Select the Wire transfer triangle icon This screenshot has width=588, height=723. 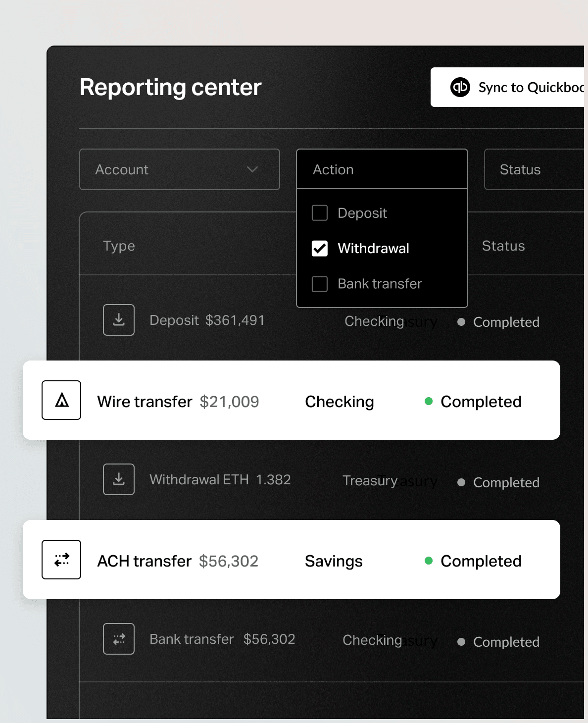point(61,400)
